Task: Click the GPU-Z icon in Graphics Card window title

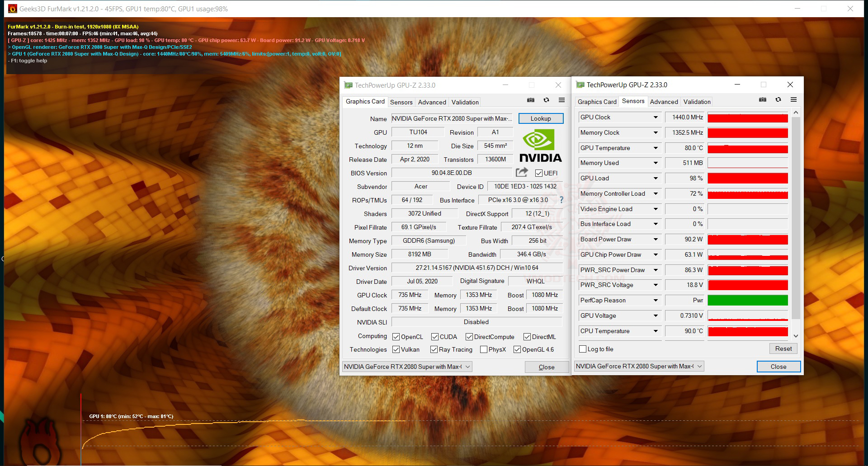Action: [x=348, y=85]
